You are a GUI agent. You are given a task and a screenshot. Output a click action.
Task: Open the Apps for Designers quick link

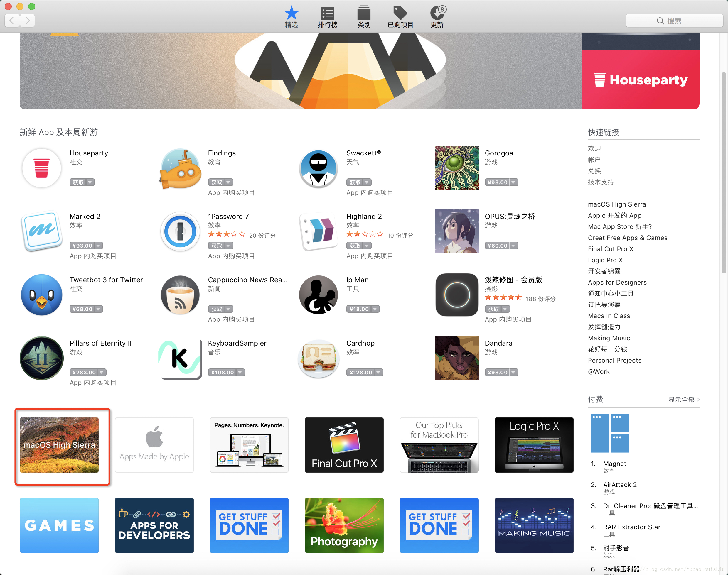click(x=617, y=282)
